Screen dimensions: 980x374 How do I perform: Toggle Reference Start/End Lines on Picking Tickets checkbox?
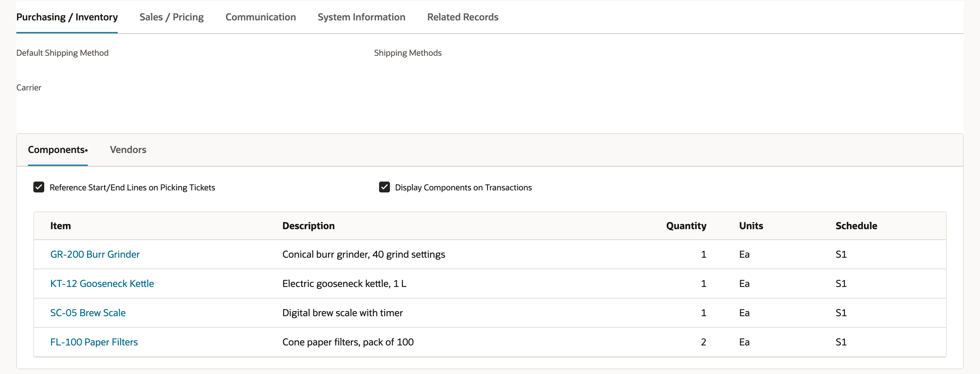(39, 187)
